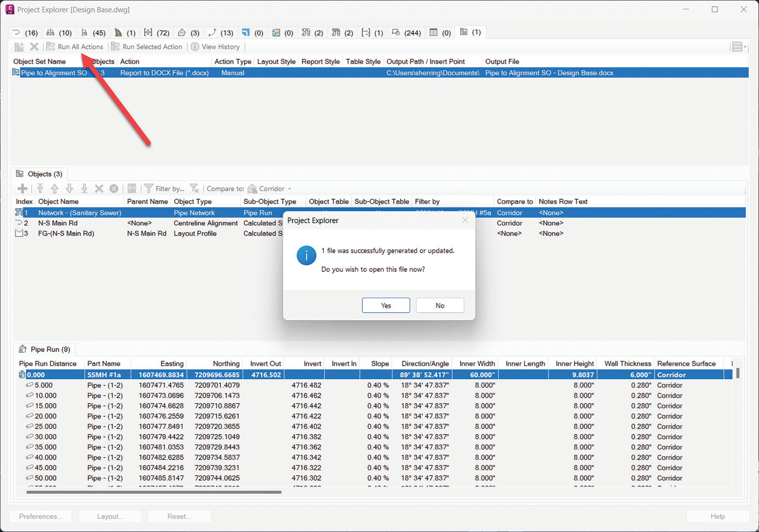Expand the Compare to Corridor dropdown
The image size is (759, 532).
(290, 189)
